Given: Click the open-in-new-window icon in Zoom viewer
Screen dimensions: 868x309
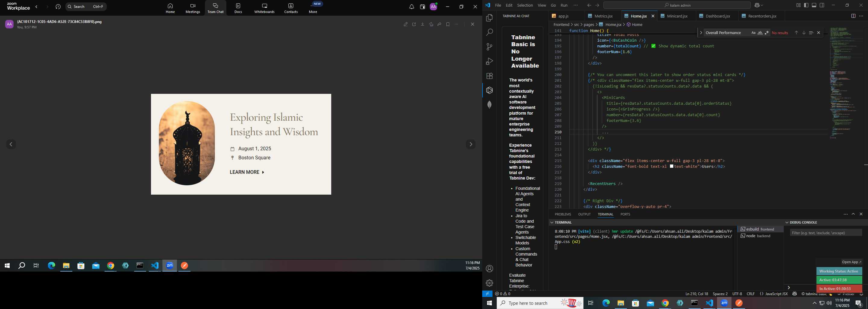Looking at the screenshot, I should [414, 24].
